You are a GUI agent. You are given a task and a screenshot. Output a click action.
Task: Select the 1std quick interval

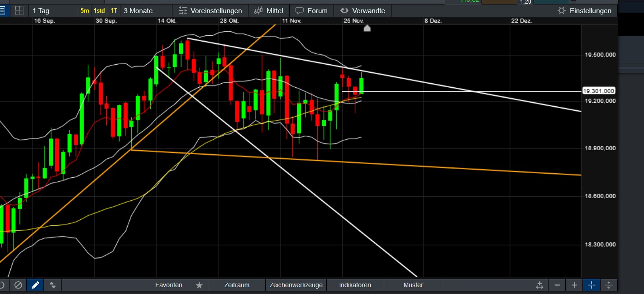point(99,10)
